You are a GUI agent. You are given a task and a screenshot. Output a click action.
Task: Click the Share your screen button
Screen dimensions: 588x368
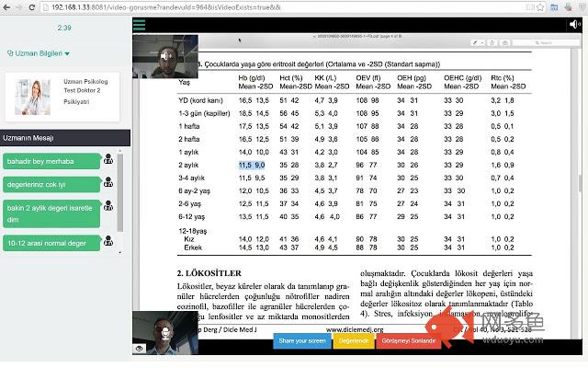300,340
